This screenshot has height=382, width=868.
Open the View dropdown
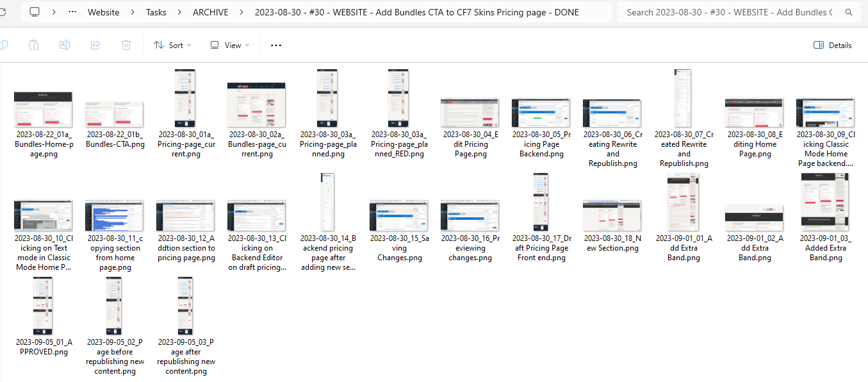tap(229, 45)
